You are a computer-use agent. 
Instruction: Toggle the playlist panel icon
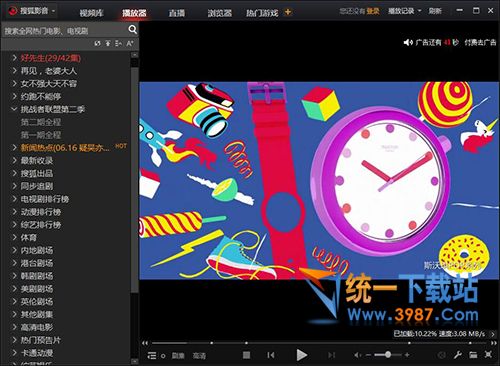tap(152, 356)
